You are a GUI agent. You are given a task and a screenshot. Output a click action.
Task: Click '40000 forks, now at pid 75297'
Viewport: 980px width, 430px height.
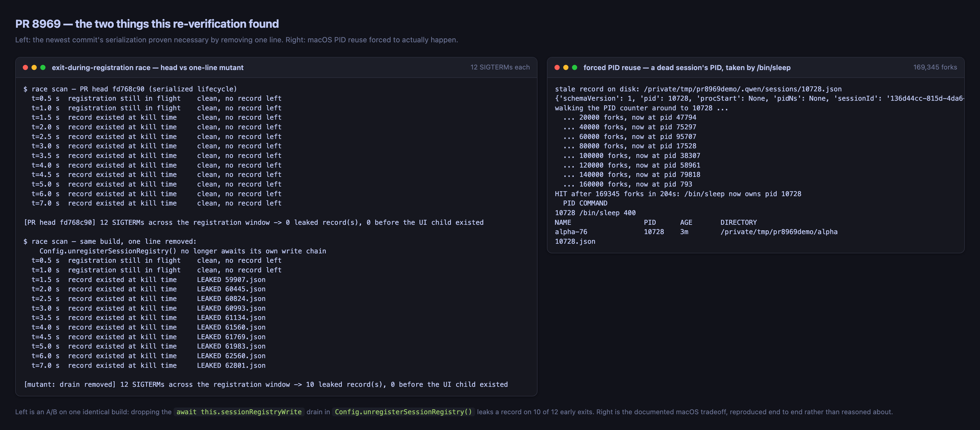(630, 127)
